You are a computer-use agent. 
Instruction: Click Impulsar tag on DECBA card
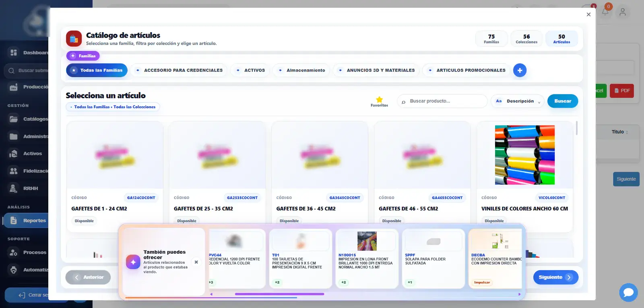click(x=482, y=282)
